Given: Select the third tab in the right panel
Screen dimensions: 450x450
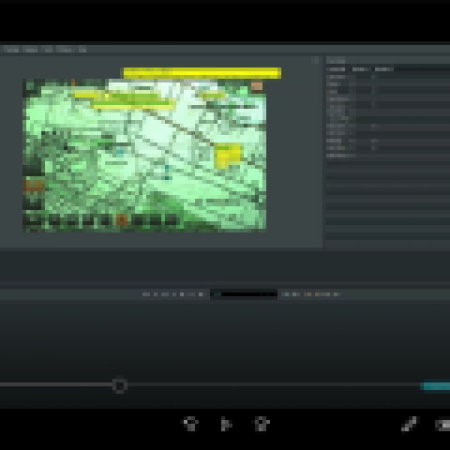Looking at the screenshot, I should pos(384,69).
